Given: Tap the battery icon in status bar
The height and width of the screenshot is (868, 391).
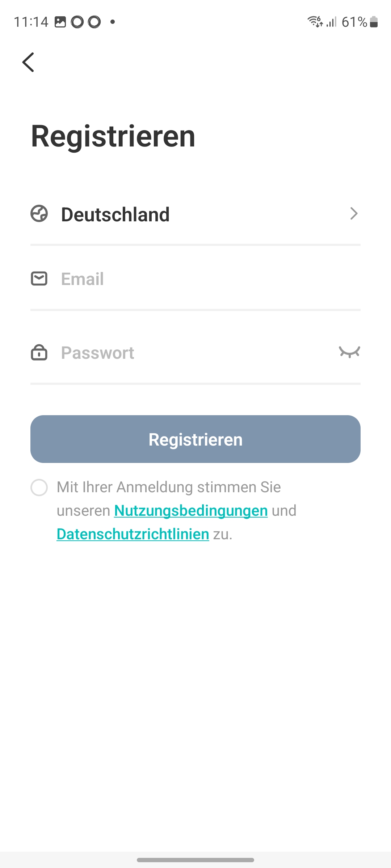Looking at the screenshot, I should click(x=374, y=22).
